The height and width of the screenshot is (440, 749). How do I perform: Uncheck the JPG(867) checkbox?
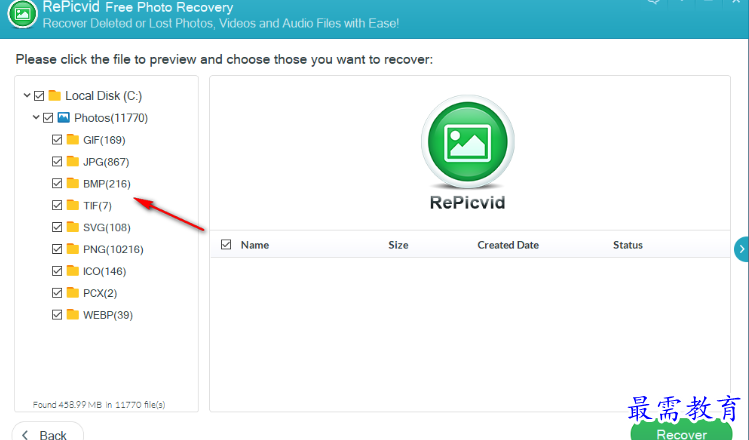pos(57,161)
